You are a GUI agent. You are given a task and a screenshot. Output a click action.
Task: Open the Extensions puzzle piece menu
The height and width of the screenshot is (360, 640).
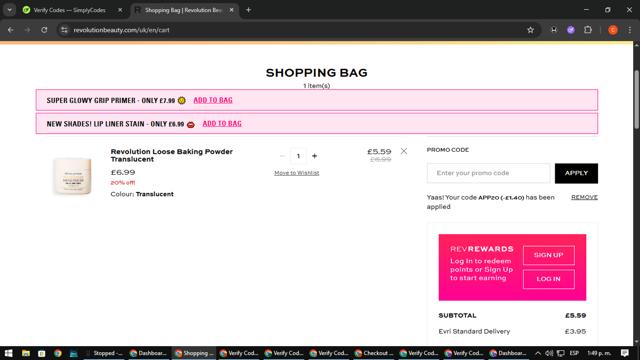pos(588,30)
